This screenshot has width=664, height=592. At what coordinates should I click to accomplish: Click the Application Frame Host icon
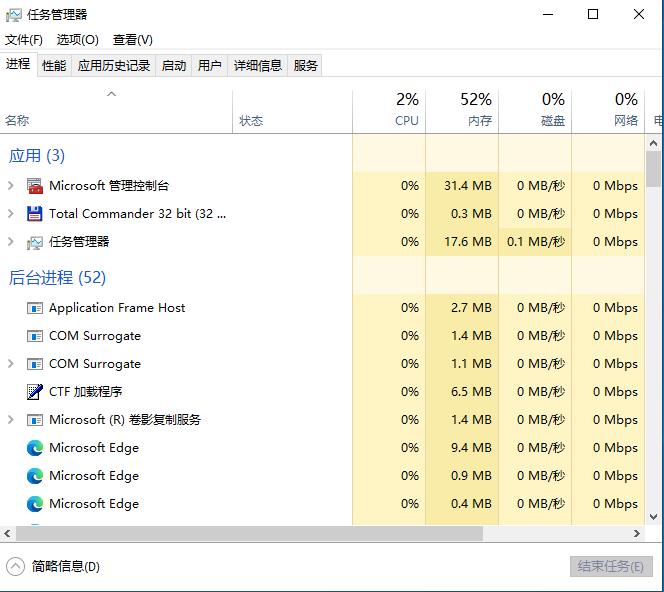point(35,308)
